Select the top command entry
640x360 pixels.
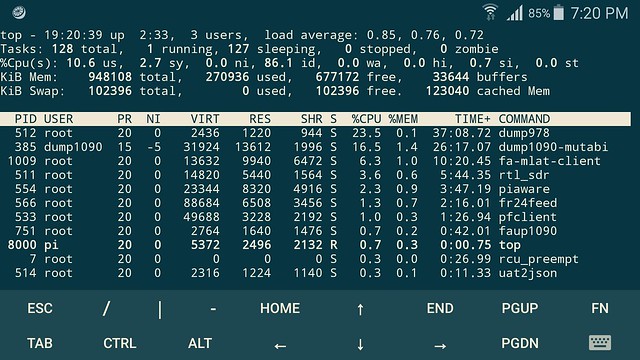pyautogui.click(x=509, y=245)
